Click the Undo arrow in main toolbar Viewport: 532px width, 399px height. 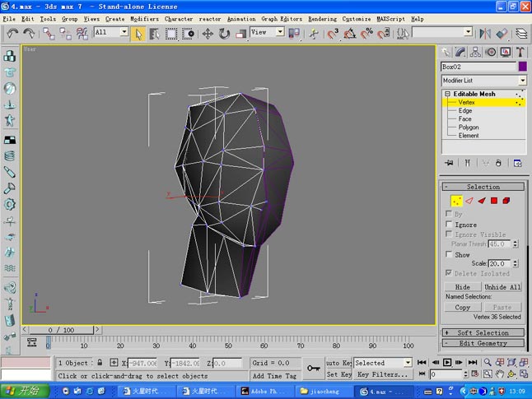12,33
